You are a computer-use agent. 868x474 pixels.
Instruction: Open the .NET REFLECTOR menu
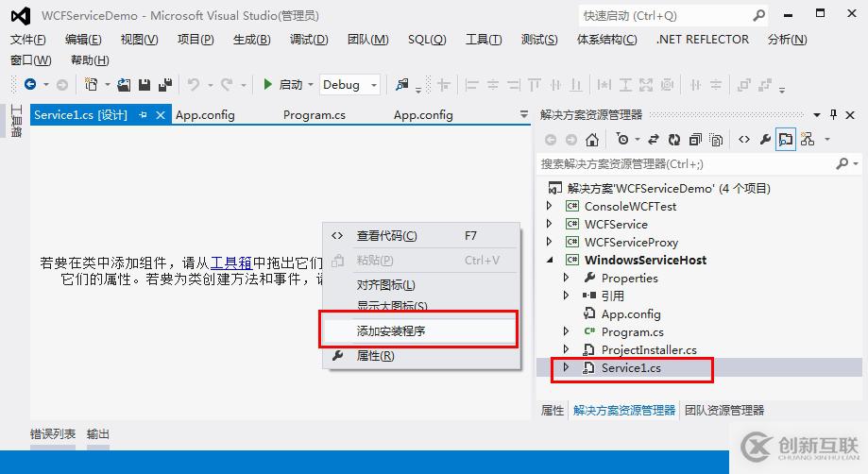tap(703, 40)
